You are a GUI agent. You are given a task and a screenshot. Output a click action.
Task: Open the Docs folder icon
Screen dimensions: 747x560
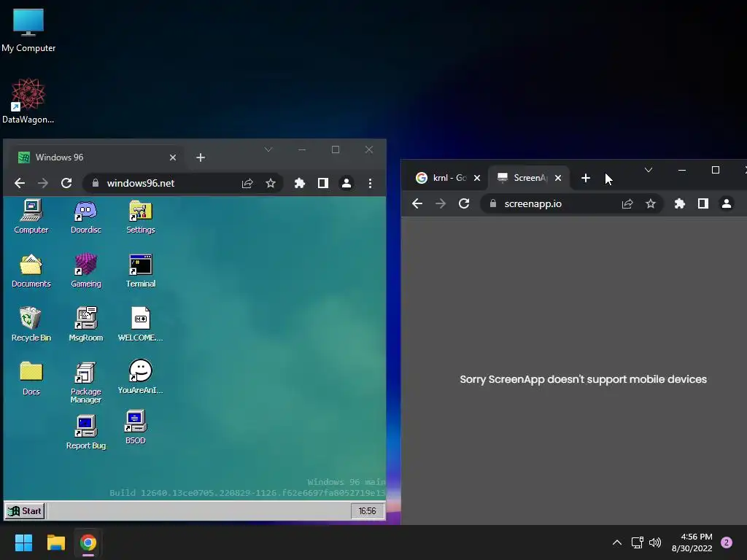[31, 378]
